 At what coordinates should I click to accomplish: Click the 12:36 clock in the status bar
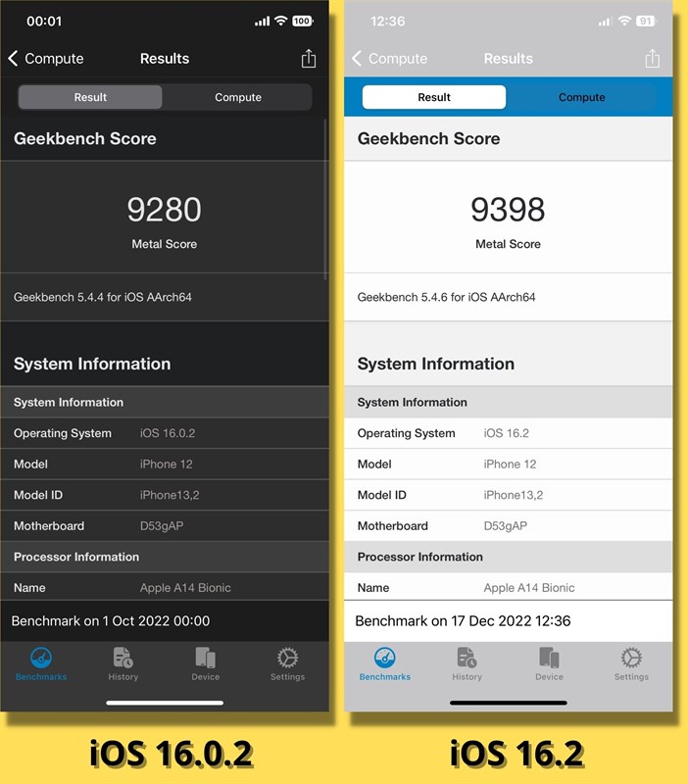point(387,21)
